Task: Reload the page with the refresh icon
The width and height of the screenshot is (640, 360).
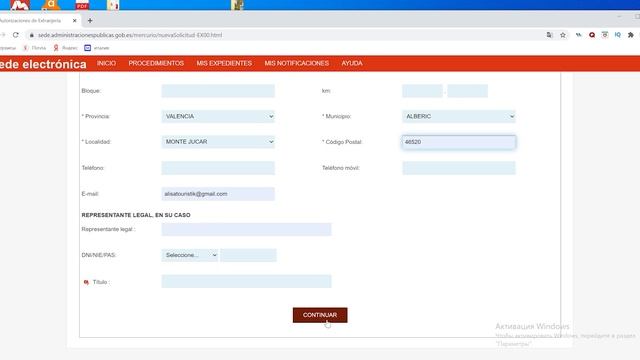Action: (x=16, y=35)
